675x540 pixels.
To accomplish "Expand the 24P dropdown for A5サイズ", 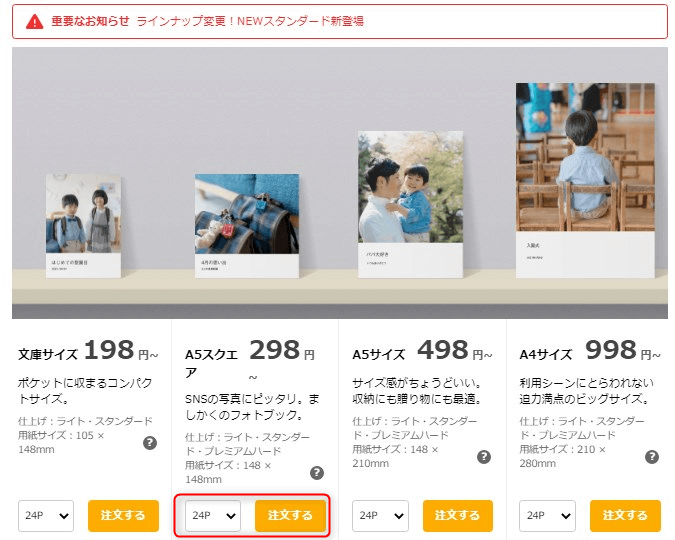I will [380, 515].
